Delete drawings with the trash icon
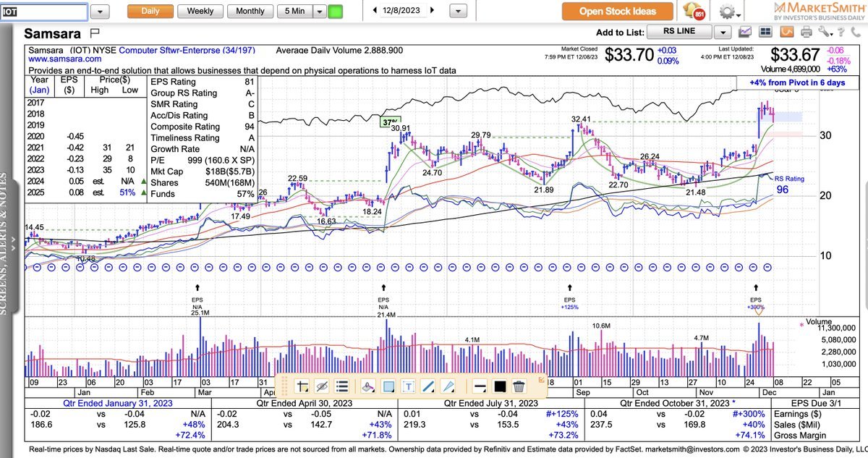Image resolution: width=868 pixels, height=458 pixels. (x=519, y=386)
